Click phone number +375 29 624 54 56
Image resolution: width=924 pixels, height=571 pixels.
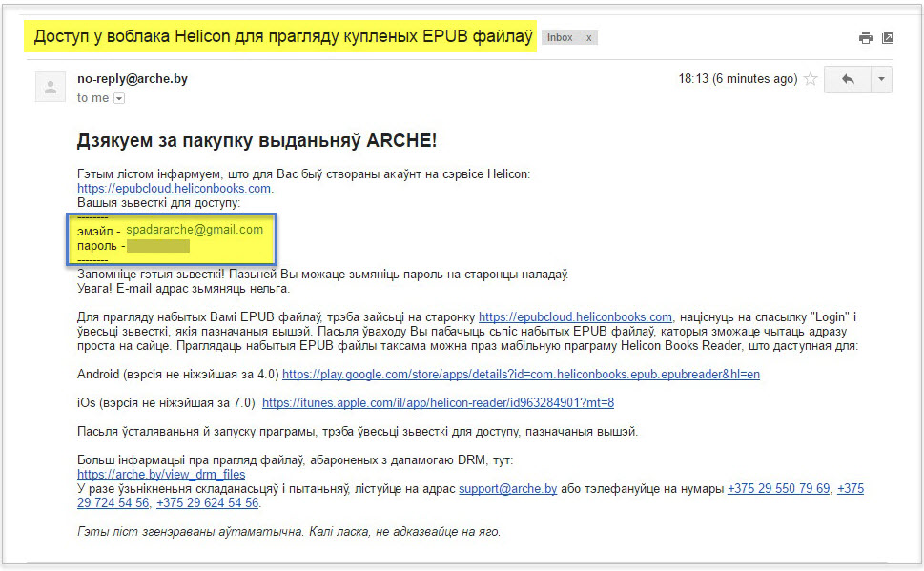208,503
